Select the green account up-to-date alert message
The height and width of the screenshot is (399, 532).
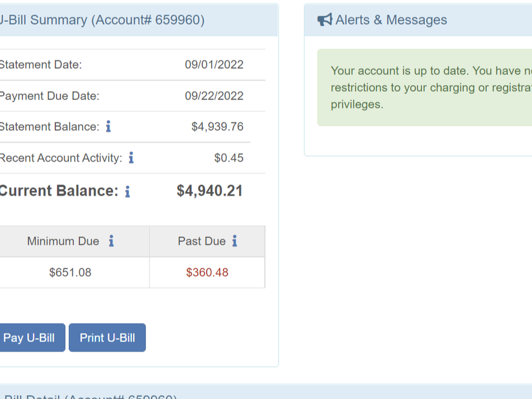pyautogui.click(x=425, y=88)
